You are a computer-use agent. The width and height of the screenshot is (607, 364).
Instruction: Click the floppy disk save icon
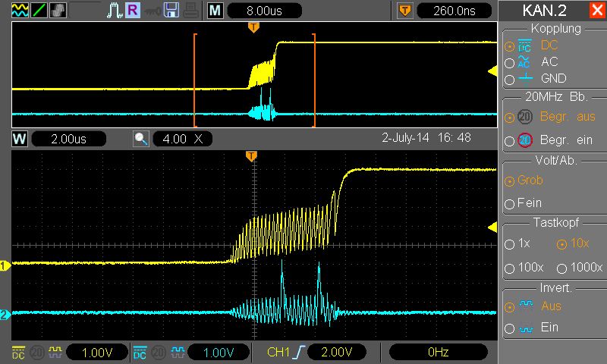pos(171,10)
